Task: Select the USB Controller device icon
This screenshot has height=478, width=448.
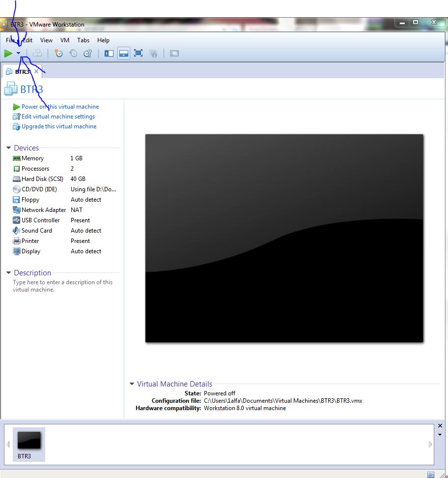Action: [16, 220]
